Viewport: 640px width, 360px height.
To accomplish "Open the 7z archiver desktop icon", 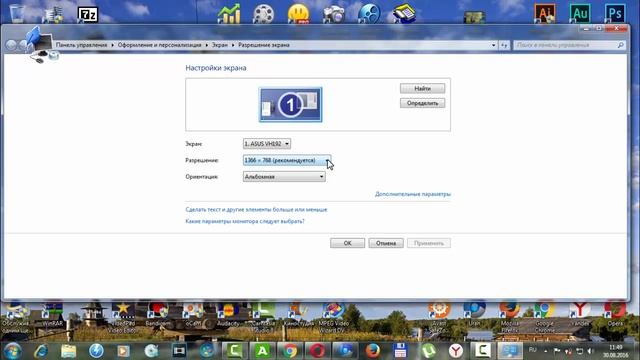I will tap(88, 15).
